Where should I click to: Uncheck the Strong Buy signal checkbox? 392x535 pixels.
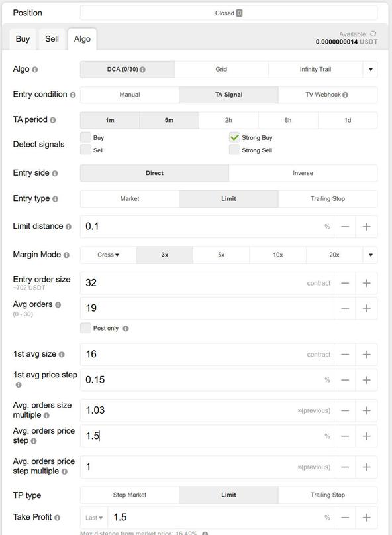coord(234,137)
